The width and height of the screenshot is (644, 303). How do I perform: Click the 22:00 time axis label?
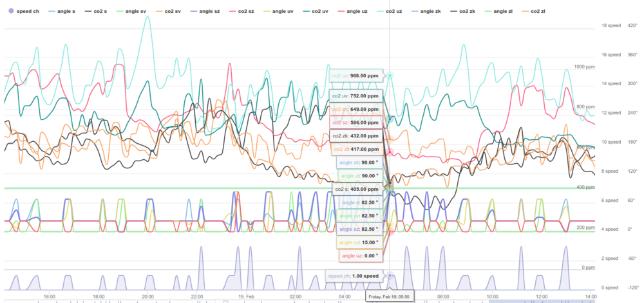pos(197,296)
